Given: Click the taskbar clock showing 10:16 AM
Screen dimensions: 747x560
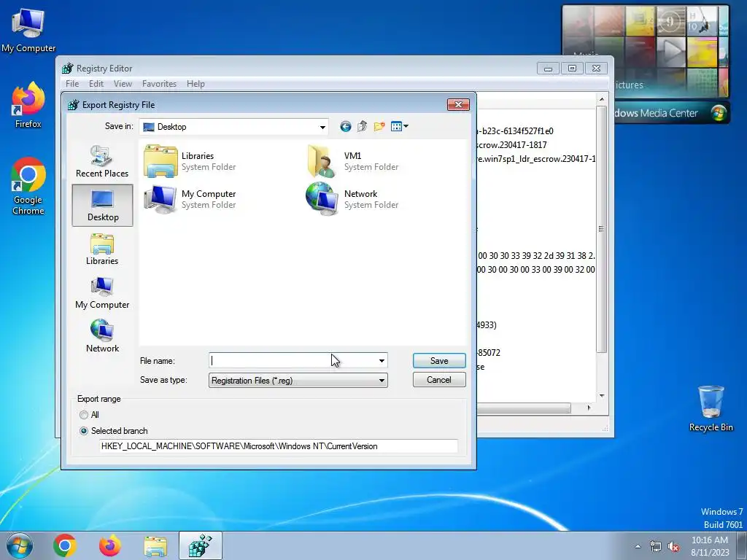Looking at the screenshot, I should (710, 546).
